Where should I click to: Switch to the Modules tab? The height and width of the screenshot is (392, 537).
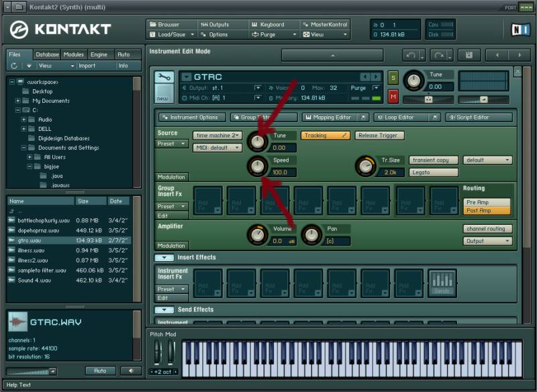74,55
